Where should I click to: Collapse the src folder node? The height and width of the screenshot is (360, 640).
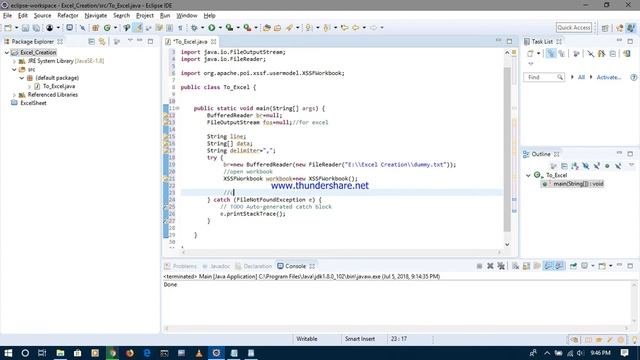point(15,70)
